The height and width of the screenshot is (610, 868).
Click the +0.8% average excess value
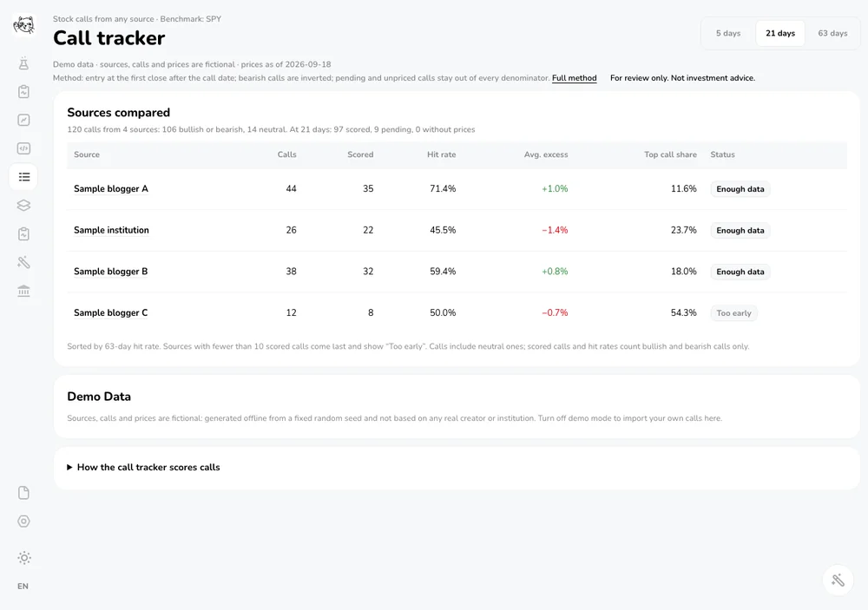[555, 272]
